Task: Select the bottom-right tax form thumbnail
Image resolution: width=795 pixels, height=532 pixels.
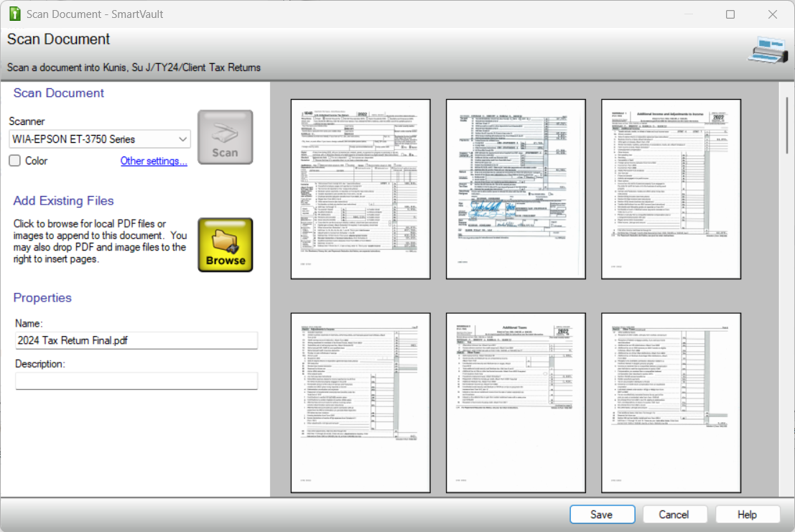Action: [670, 401]
